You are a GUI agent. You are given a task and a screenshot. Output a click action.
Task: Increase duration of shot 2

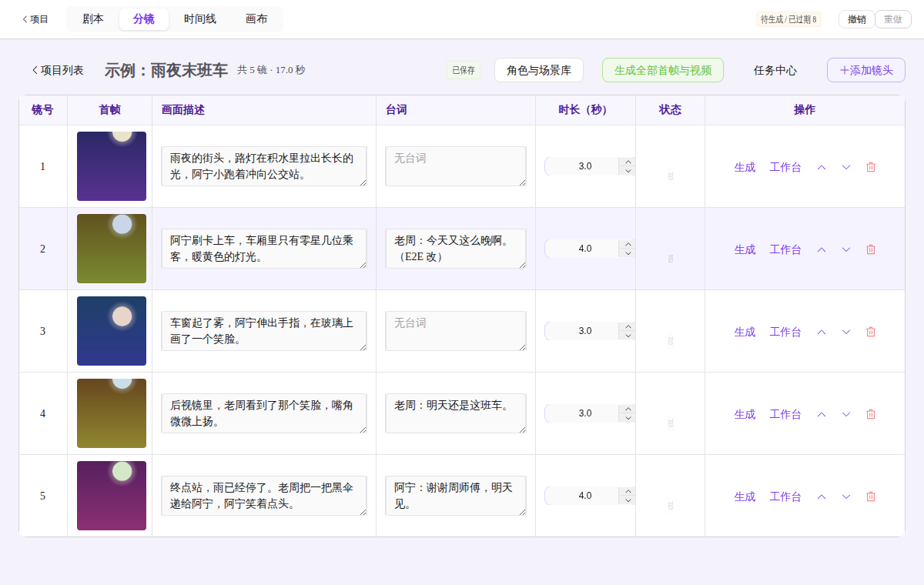pos(628,244)
